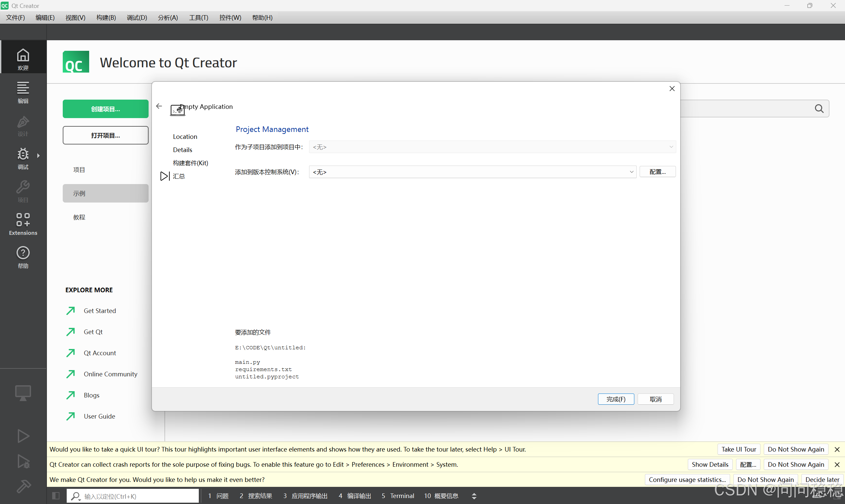The width and height of the screenshot is (845, 504).
Task: Click Take UI Tour button
Action: tap(738, 449)
